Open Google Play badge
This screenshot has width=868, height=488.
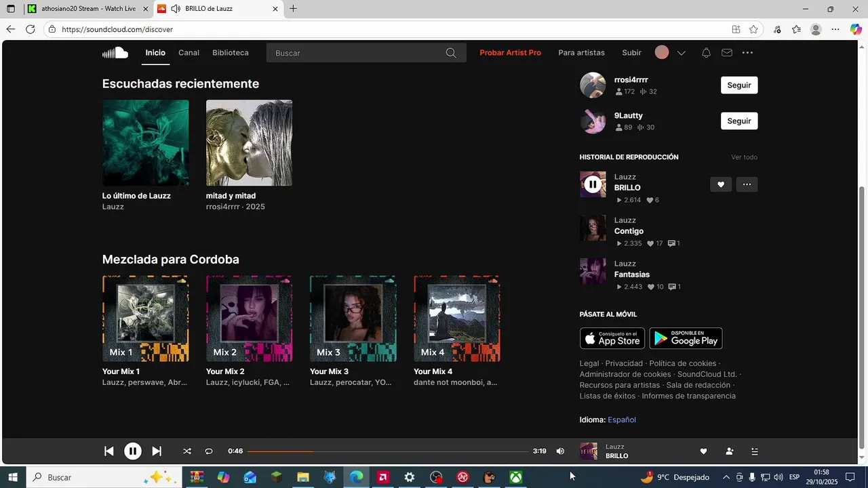click(x=686, y=338)
